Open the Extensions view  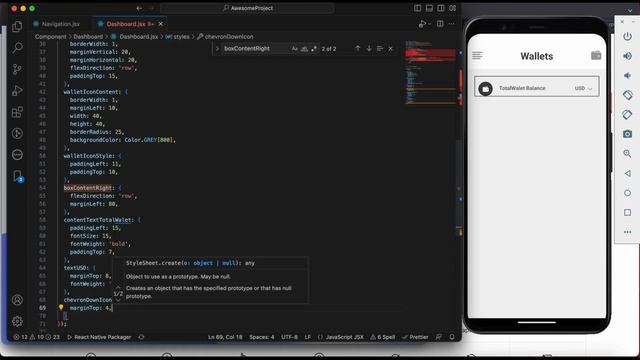(x=17, y=112)
